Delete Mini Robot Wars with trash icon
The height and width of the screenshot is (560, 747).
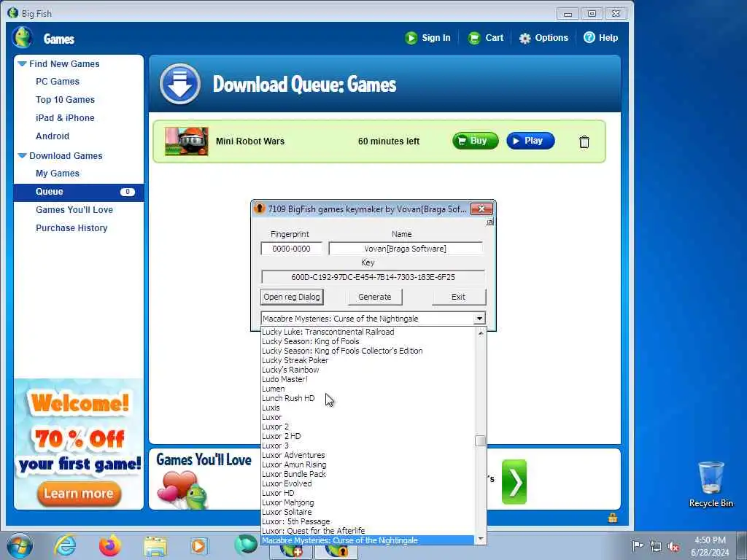(x=584, y=141)
